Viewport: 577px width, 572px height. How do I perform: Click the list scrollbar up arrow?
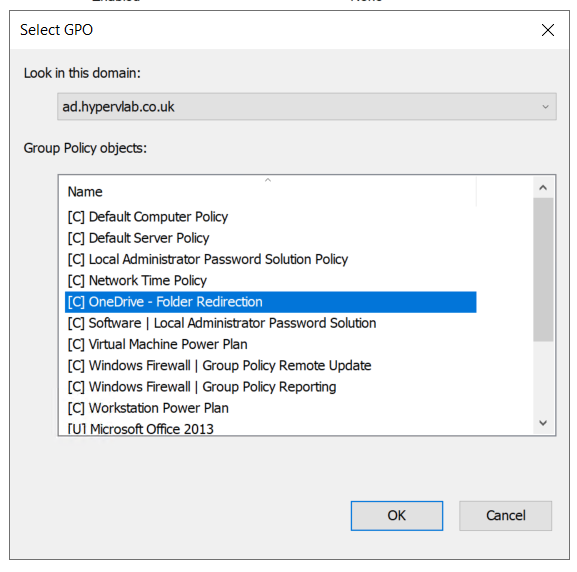point(543,188)
